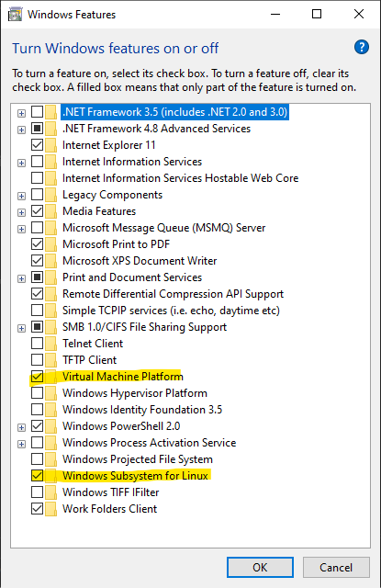Enable TFTP Client checkbox
381x588 pixels.
(37, 359)
